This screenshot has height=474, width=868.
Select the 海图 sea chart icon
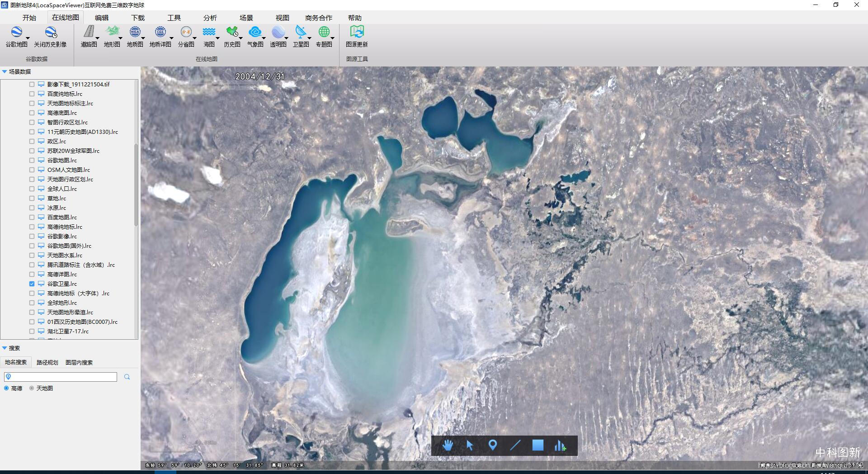[209, 32]
